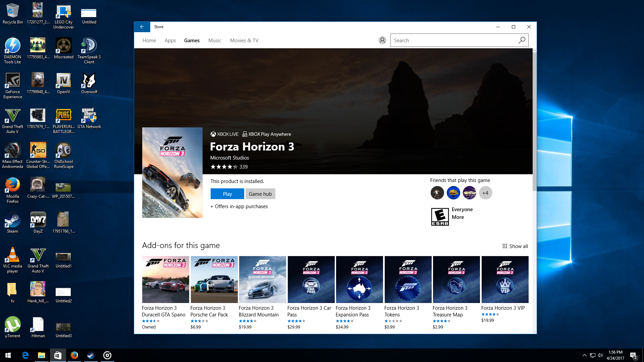Open Porsche Car Pack add-on

point(214,293)
